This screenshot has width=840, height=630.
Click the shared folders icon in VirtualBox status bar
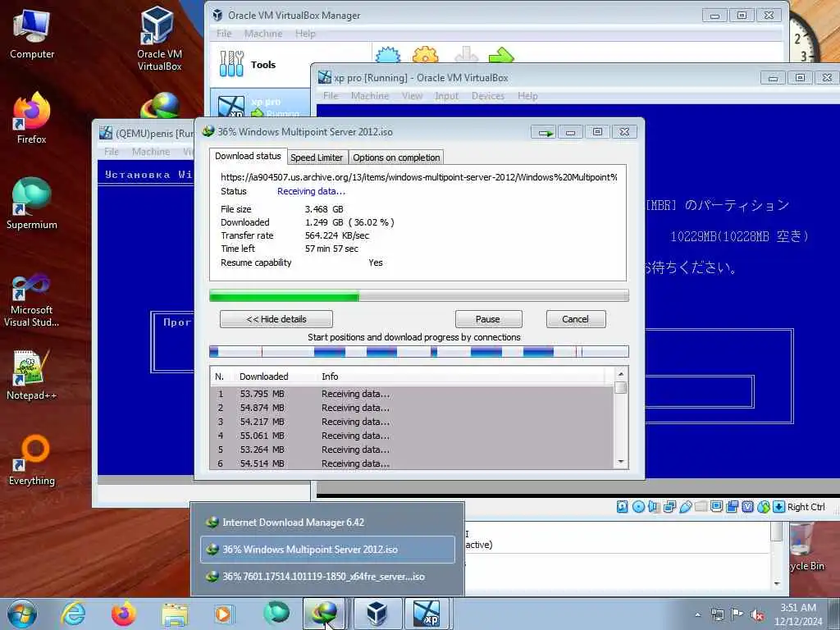(701, 507)
